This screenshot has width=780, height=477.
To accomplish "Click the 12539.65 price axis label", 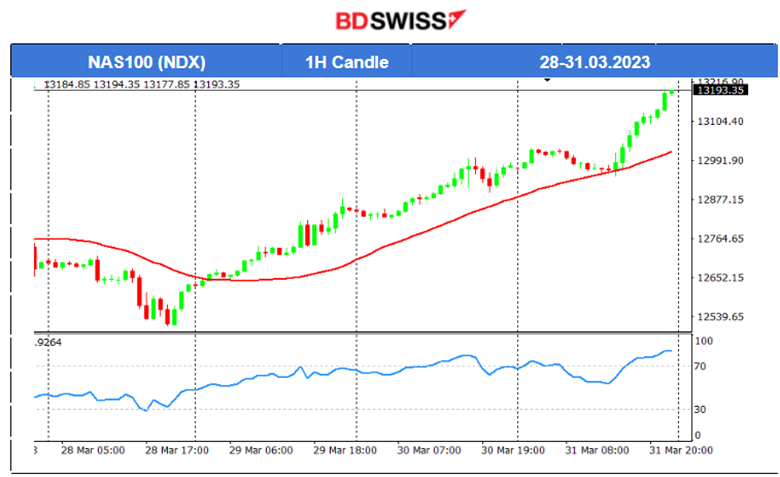I will [x=720, y=317].
